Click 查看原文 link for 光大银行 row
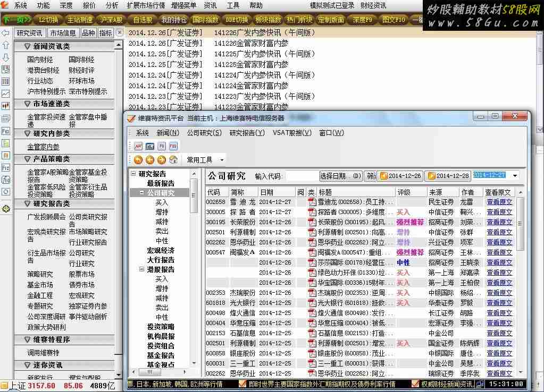Image resolution: width=544 pixels, height=392 pixels. point(499,303)
